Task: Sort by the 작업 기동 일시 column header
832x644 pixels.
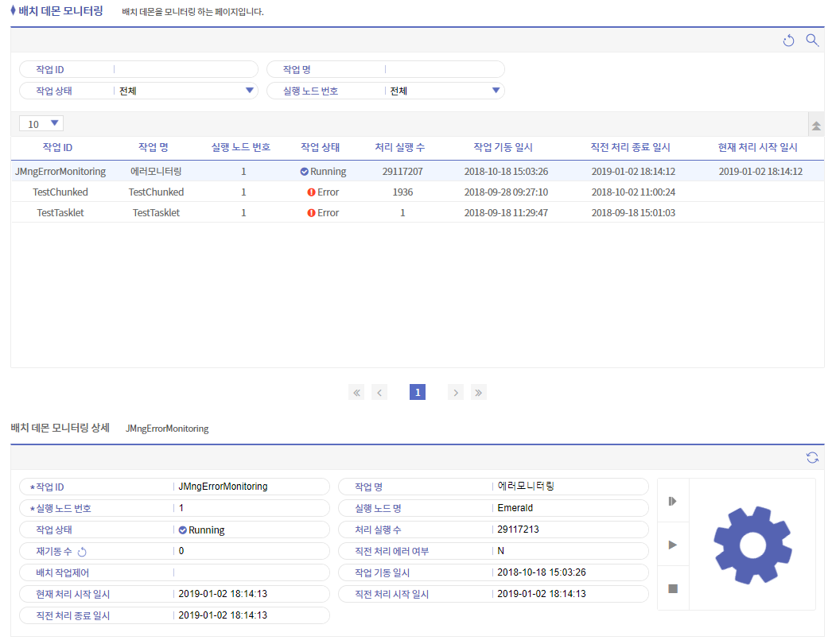Action: click(503, 147)
